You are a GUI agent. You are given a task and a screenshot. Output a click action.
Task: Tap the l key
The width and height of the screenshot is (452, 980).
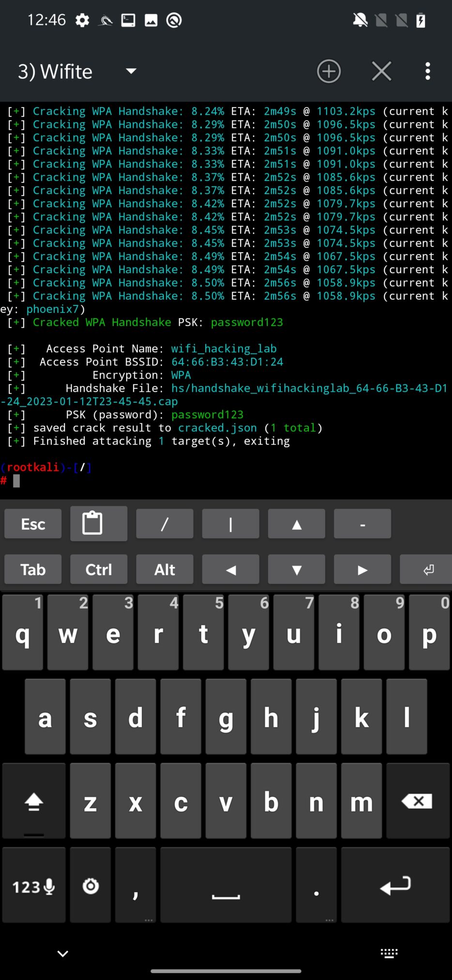pyautogui.click(x=407, y=717)
